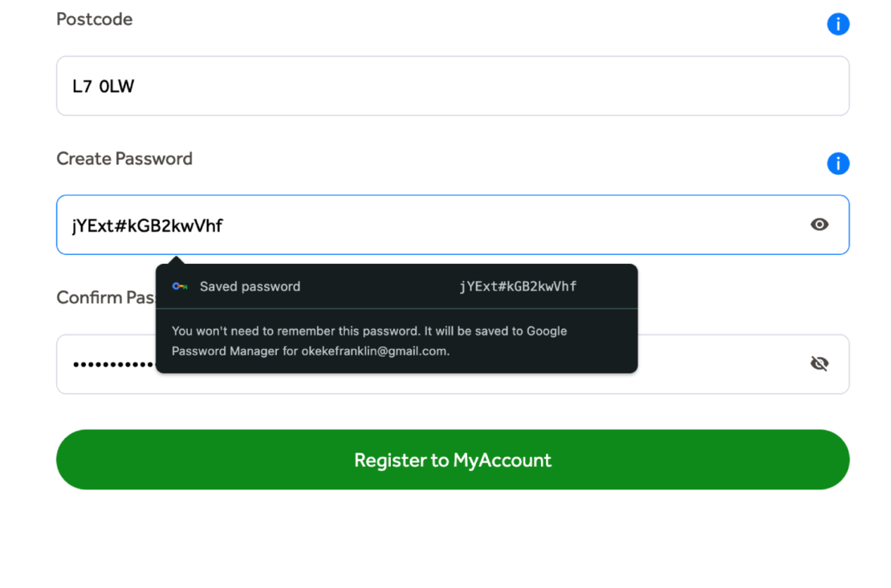The height and width of the screenshot is (588, 891).
Task: Click the crossed-eye icon on Confirm Password
Action: [x=819, y=363]
